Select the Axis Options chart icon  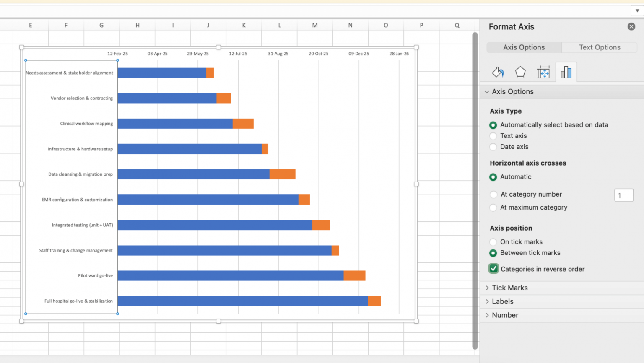[566, 72]
